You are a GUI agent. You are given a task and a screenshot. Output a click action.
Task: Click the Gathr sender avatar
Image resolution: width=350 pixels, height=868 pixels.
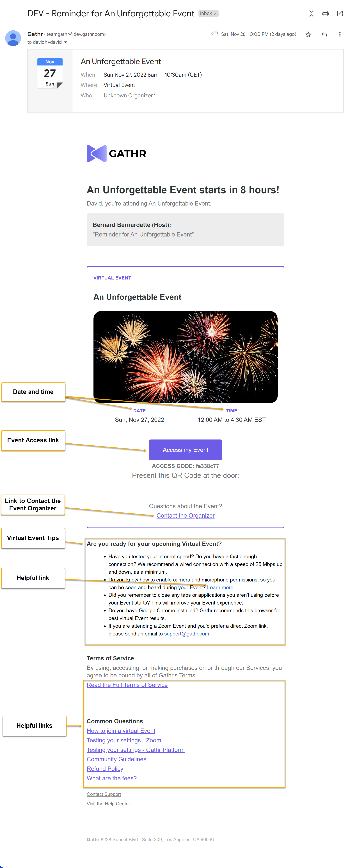13,38
